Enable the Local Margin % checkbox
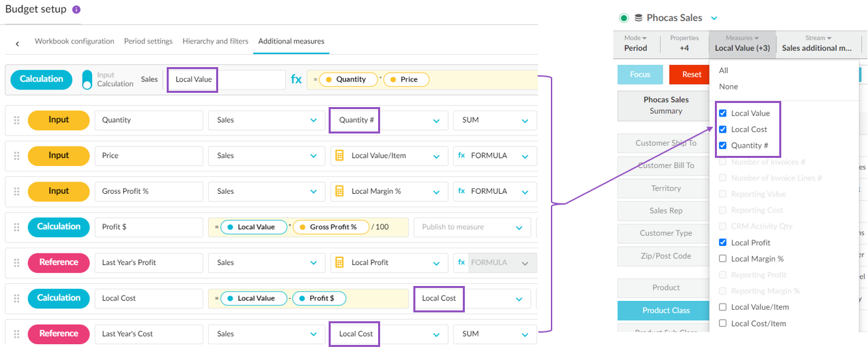The height and width of the screenshot is (349, 868). pyautogui.click(x=722, y=259)
